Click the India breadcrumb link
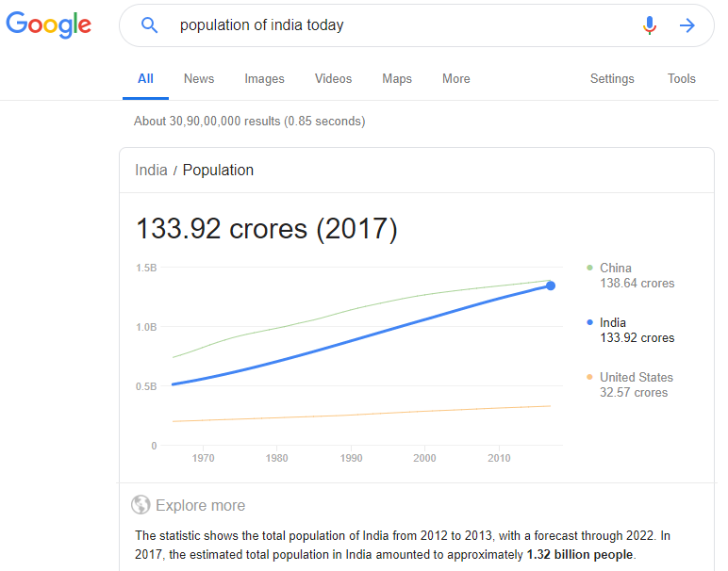 pyautogui.click(x=151, y=171)
